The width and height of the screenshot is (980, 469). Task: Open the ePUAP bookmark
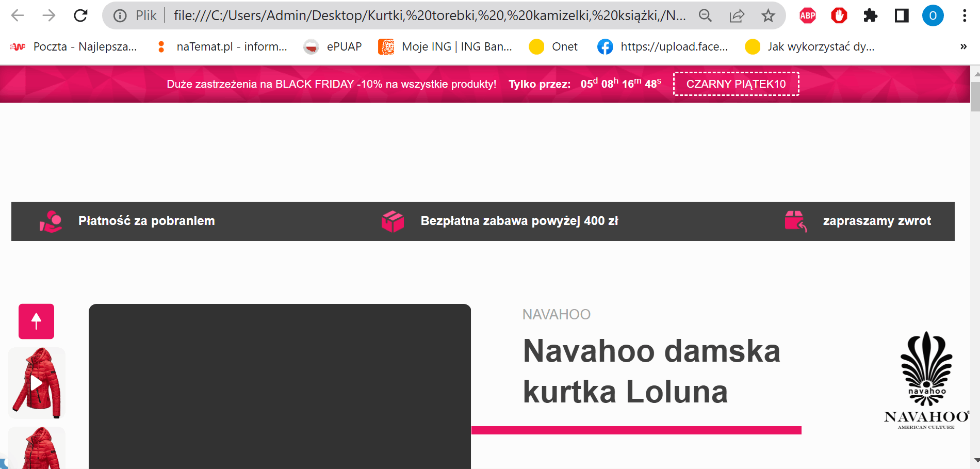(x=333, y=47)
